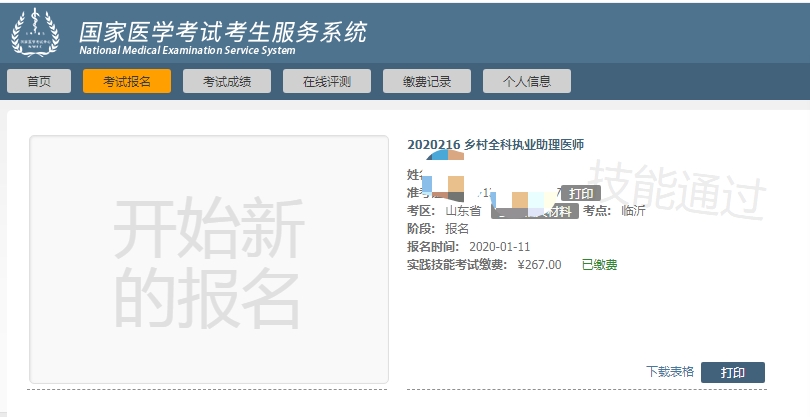Switch to the 在线评测 tab
810x417 pixels.
tap(327, 82)
